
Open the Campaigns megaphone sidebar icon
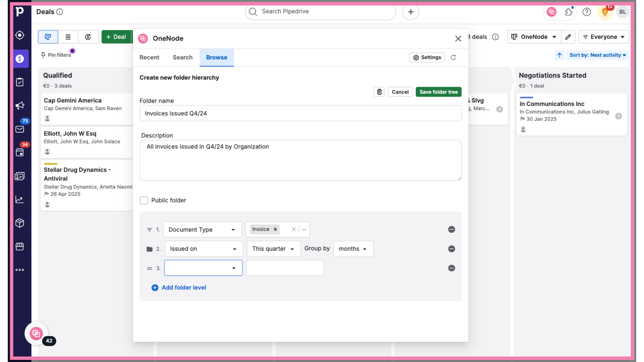(20, 106)
